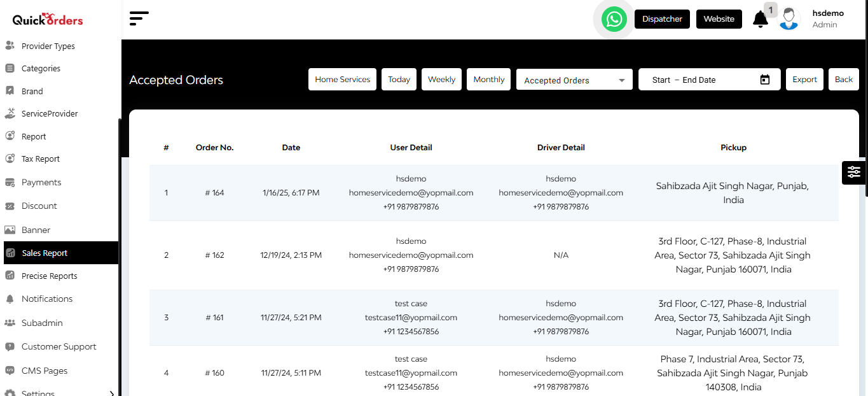Click the Discount sidebar icon
The image size is (868, 396).
[10, 206]
